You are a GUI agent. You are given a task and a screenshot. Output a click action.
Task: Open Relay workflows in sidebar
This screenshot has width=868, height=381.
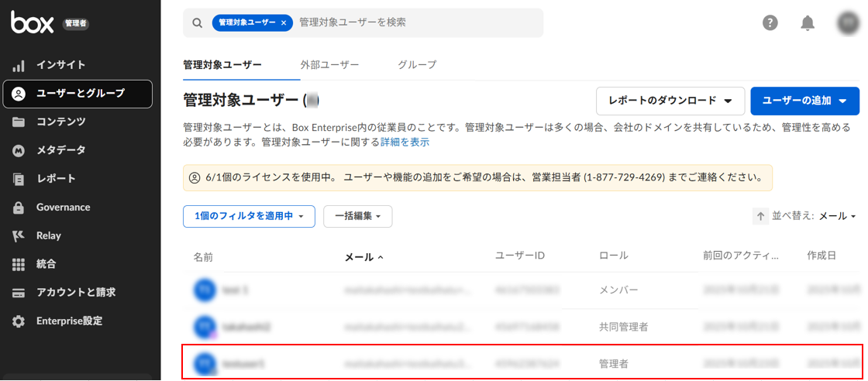coord(48,235)
